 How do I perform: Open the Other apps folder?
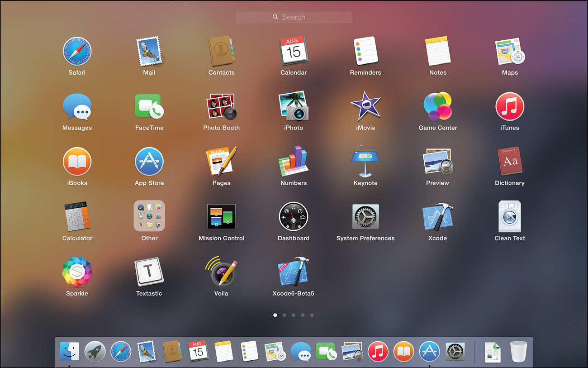point(149,216)
